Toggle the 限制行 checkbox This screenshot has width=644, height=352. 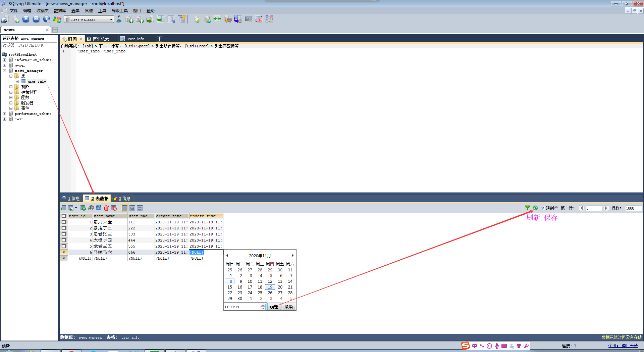click(x=543, y=208)
